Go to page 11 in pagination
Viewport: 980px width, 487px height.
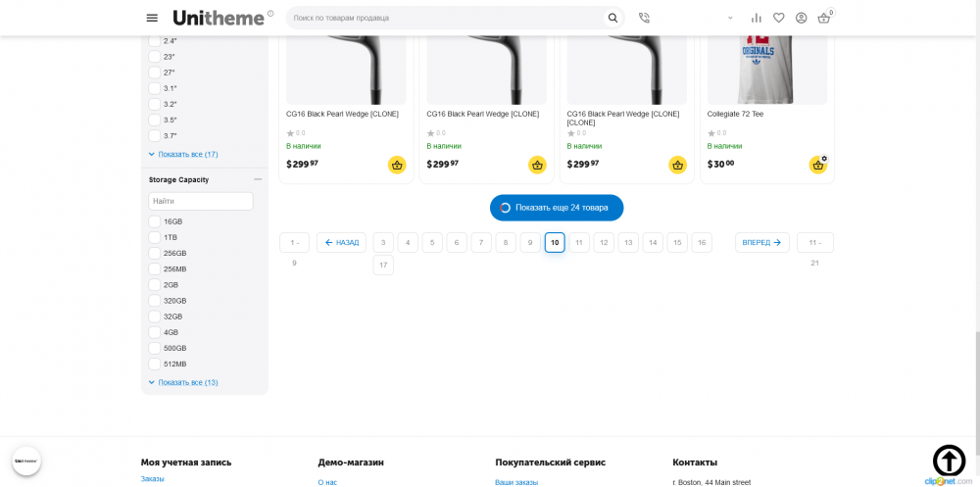coord(579,242)
